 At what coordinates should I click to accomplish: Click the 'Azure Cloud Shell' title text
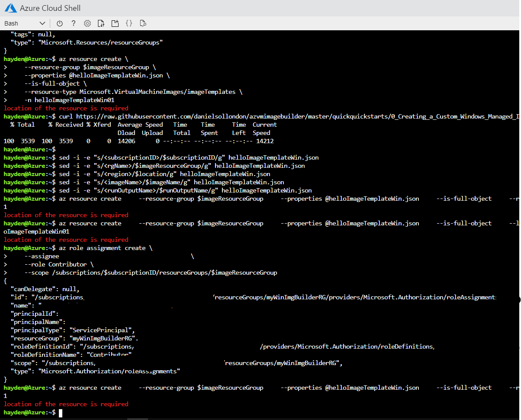click(50, 8)
